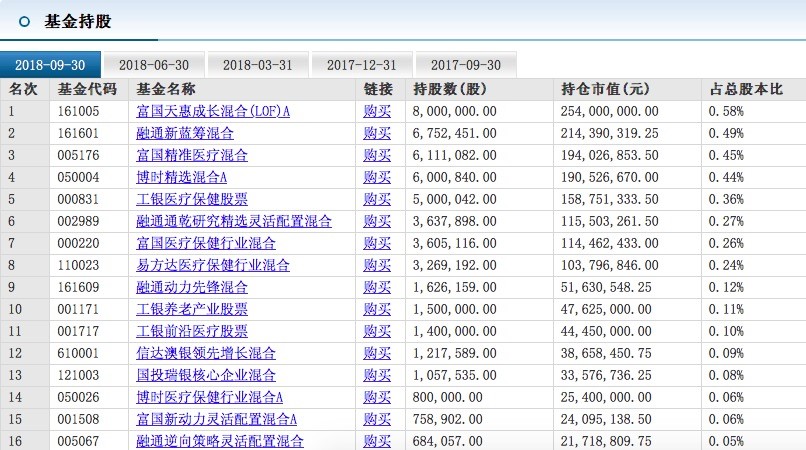Click 购买 for fund 002989
This screenshot has width=806, height=450.
click(x=377, y=221)
